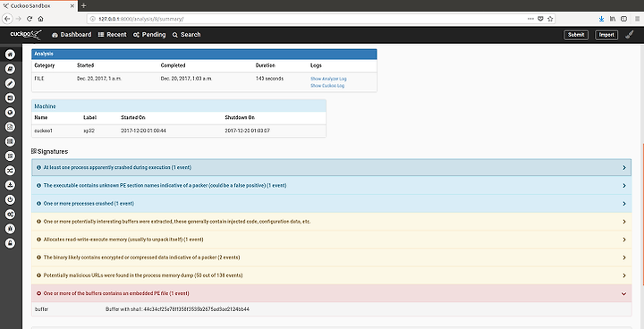Open Dropped Buffers list sidebar icon

click(x=10, y=141)
